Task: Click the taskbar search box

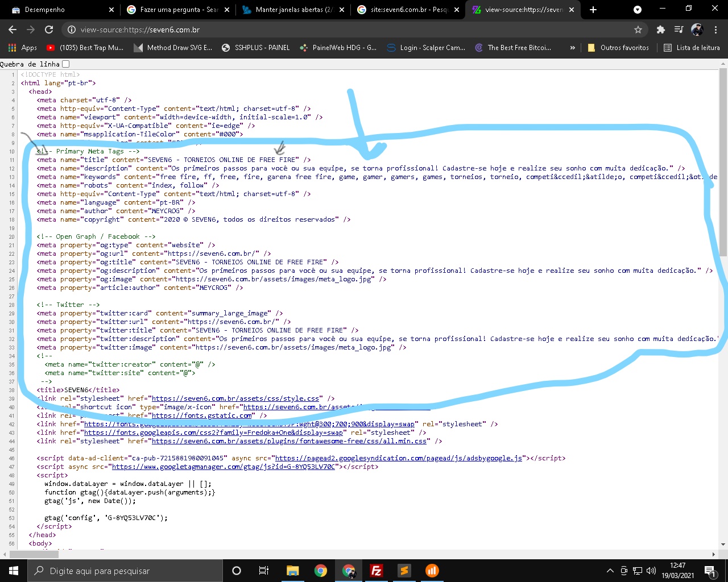Action: click(x=125, y=571)
